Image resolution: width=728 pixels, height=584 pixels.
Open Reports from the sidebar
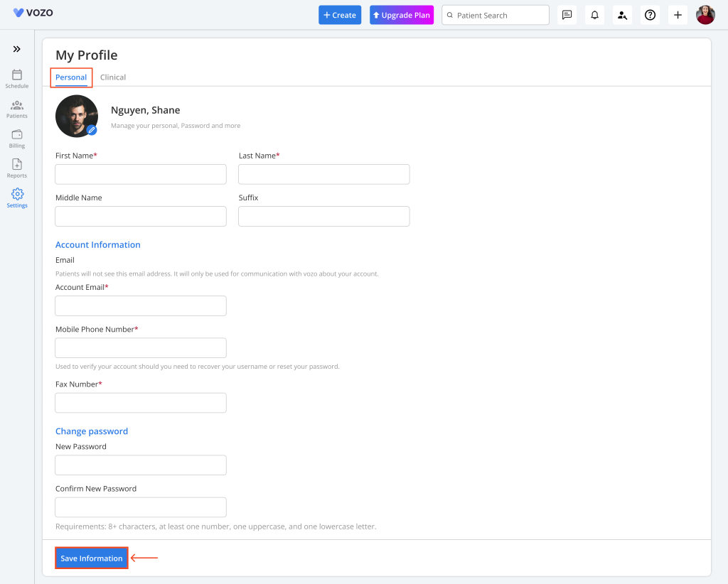pos(17,165)
